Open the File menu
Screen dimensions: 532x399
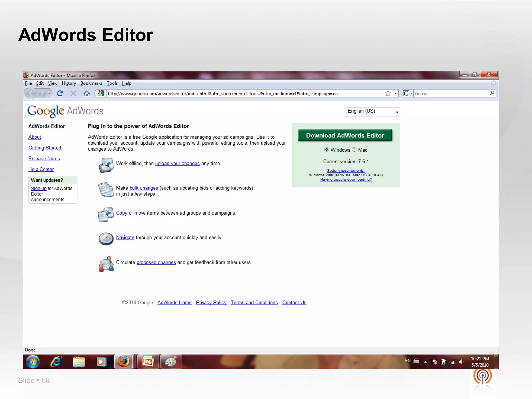tap(28, 83)
